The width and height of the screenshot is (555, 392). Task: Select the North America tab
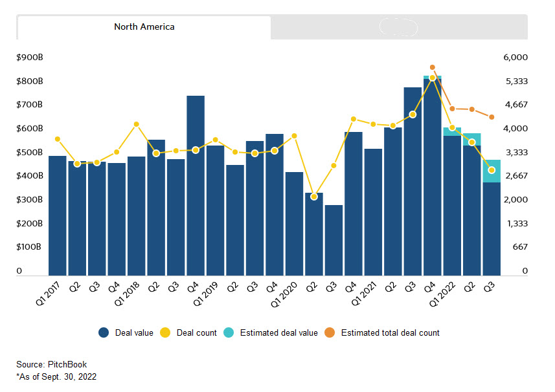point(144,27)
